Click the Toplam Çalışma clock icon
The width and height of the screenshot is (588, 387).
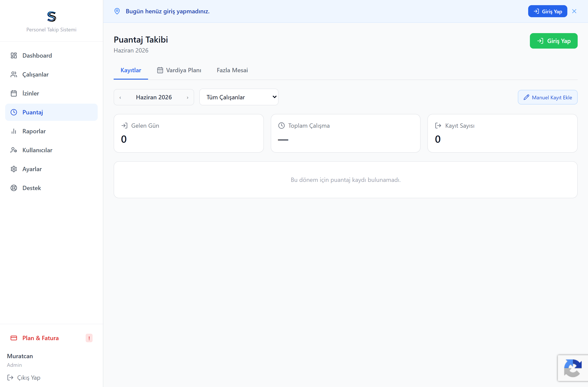click(281, 126)
